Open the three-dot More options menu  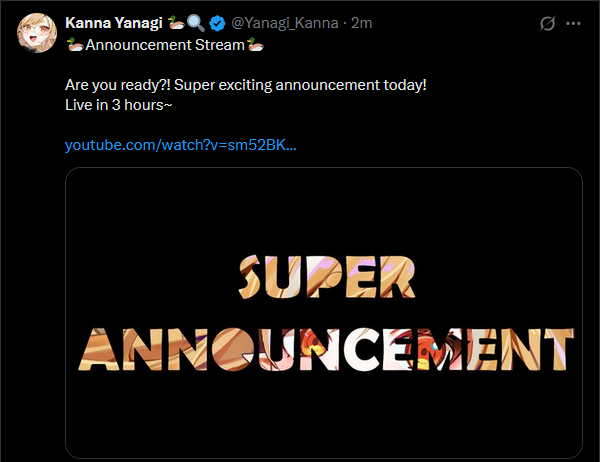(573, 23)
